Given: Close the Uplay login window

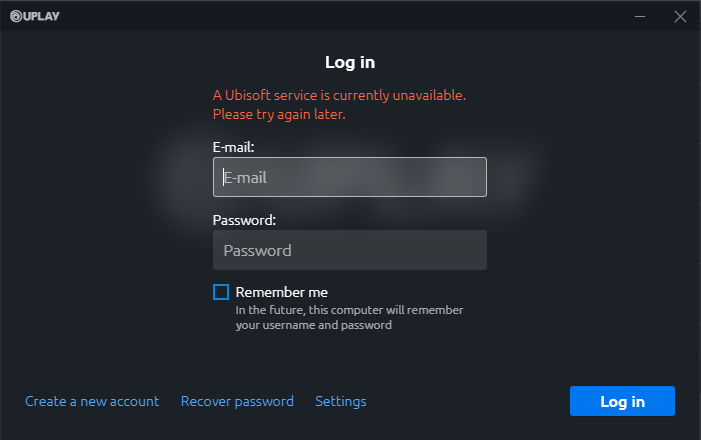Looking at the screenshot, I should (680, 16).
